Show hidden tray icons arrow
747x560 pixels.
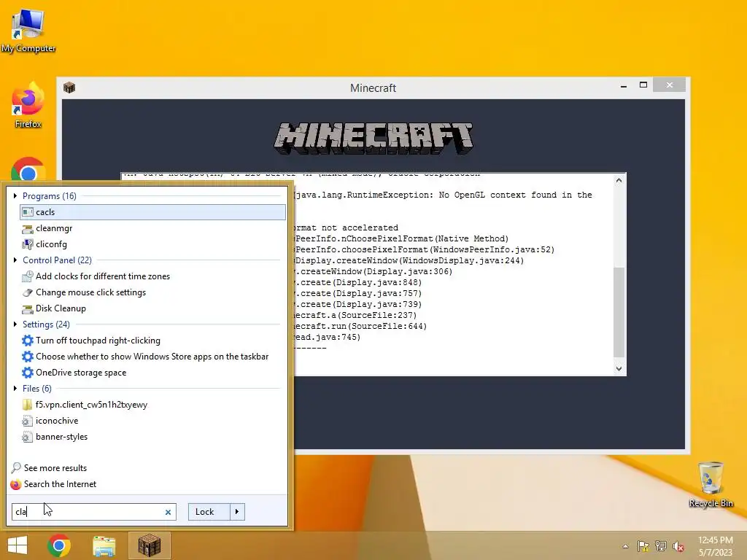tap(625, 546)
